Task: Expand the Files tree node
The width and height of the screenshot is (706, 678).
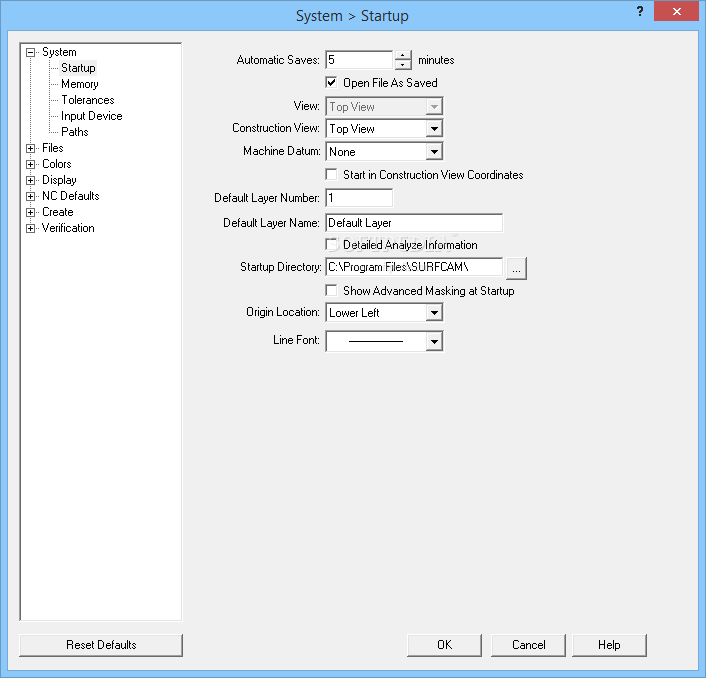Action: [x=31, y=149]
